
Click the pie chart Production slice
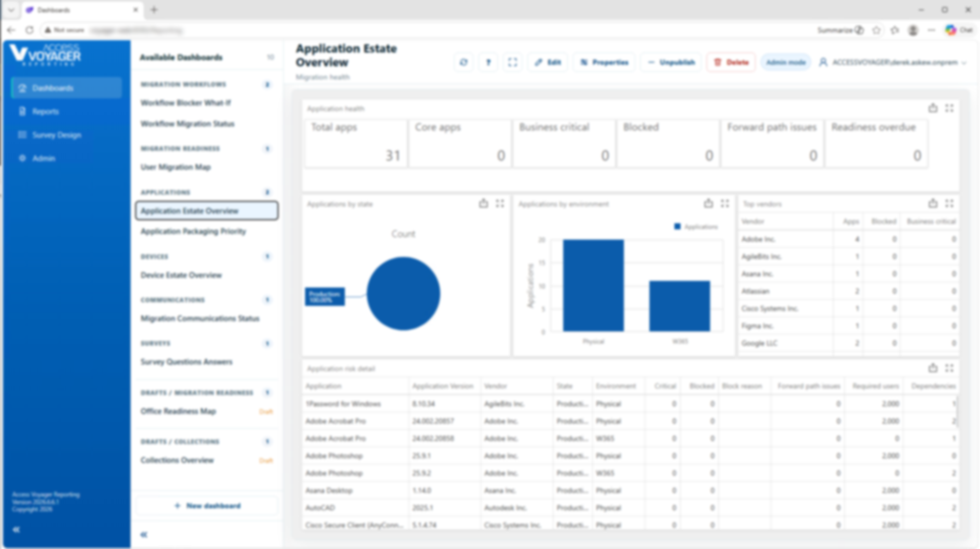pyautogui.click(x=403, y=294)
